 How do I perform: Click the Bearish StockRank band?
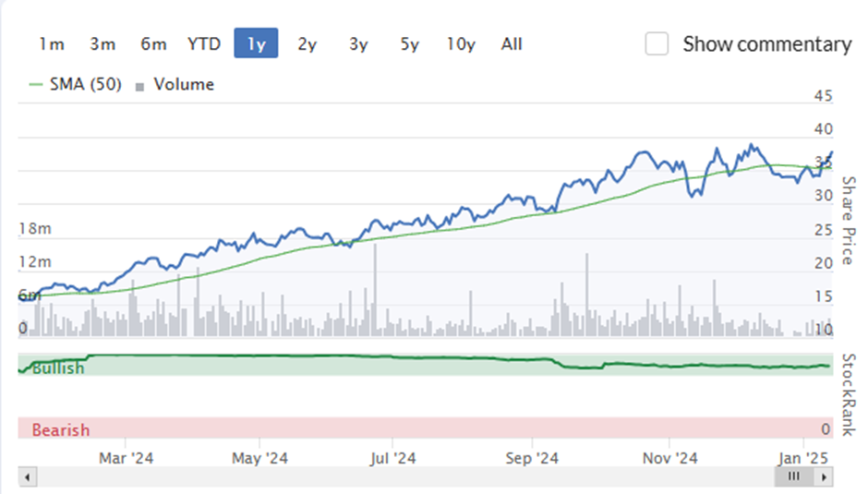(425, 428)
